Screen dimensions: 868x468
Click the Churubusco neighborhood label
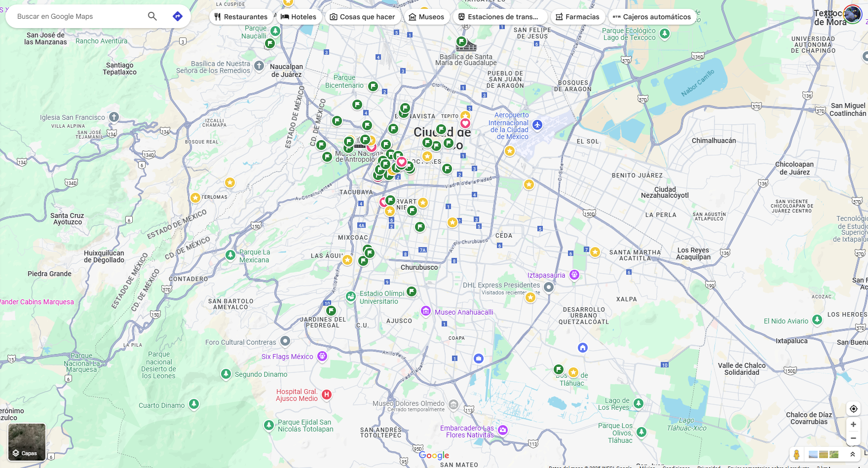point(419,267)
